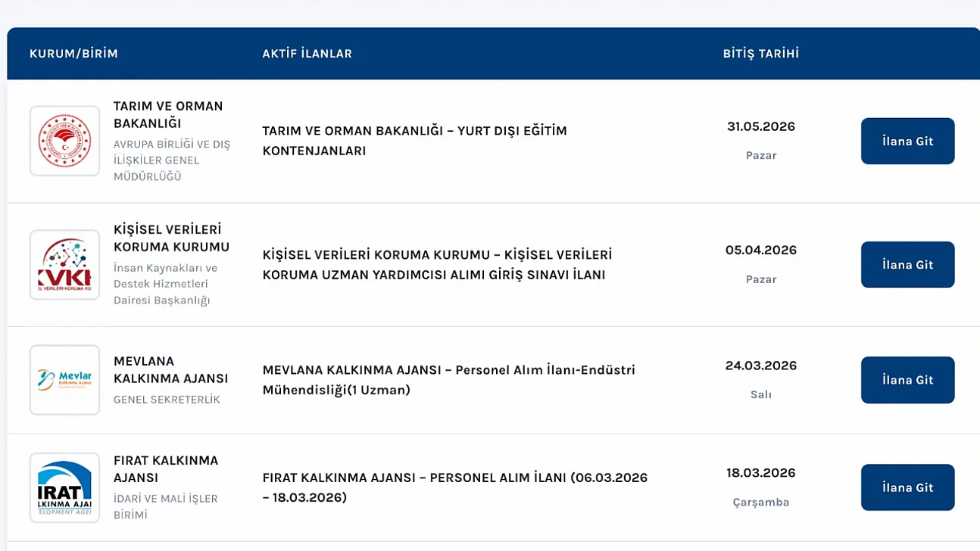Click the AKTİF İLANLAR column header

307,53
